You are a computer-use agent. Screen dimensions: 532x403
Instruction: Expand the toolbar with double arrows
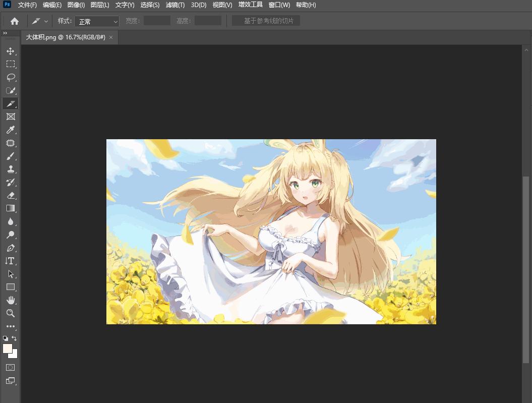[x=5, y=33]
